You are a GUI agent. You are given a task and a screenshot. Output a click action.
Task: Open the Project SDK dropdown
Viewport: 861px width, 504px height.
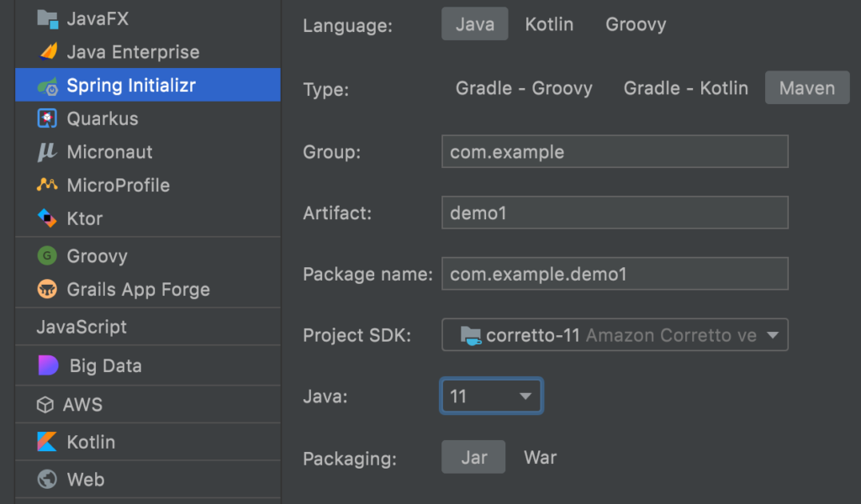615,334
